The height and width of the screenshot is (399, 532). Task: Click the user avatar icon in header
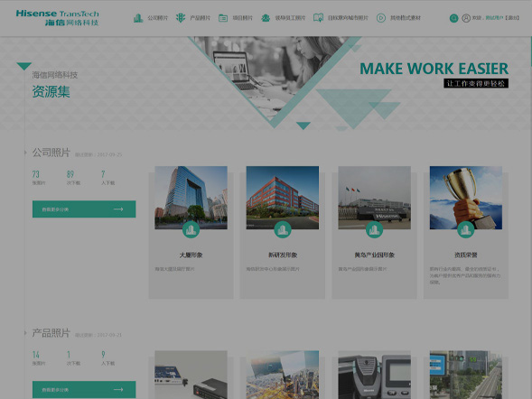pos(466,18)
